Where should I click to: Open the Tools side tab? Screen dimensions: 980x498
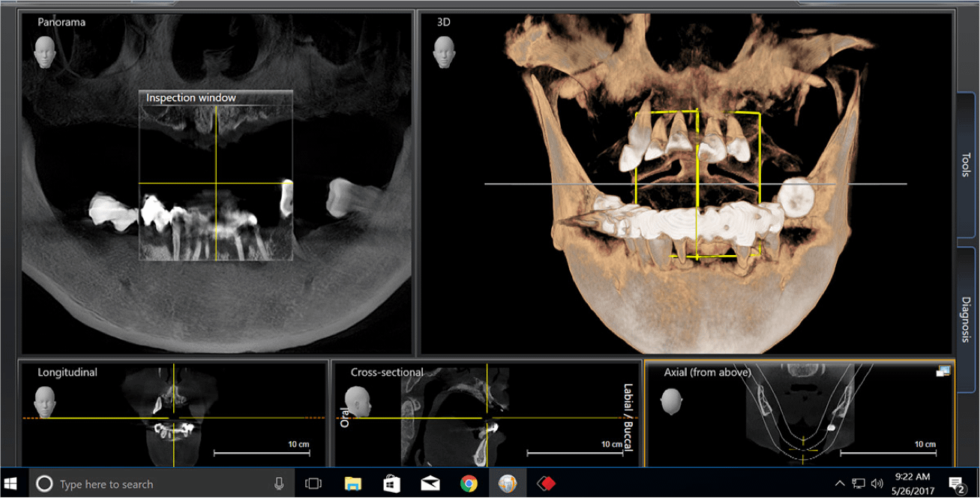coord(966,165)
